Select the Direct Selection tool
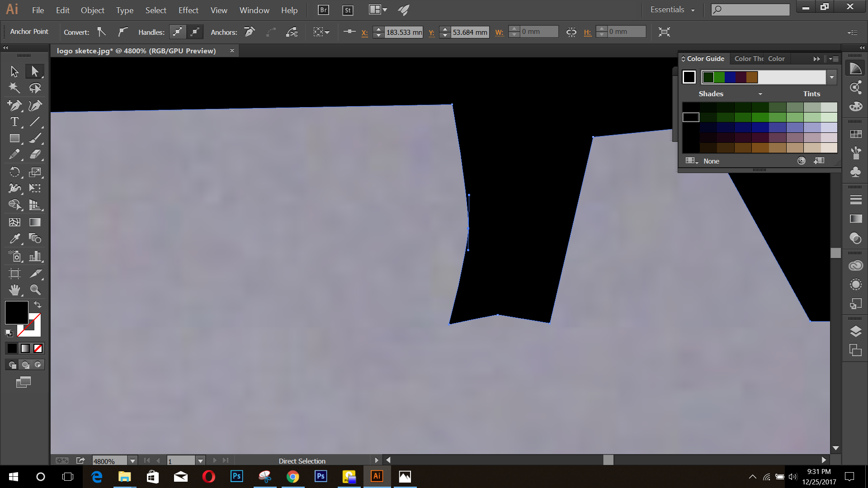This screenshot has height=488, width=868. pyautogui.click(x=35, y=71)
